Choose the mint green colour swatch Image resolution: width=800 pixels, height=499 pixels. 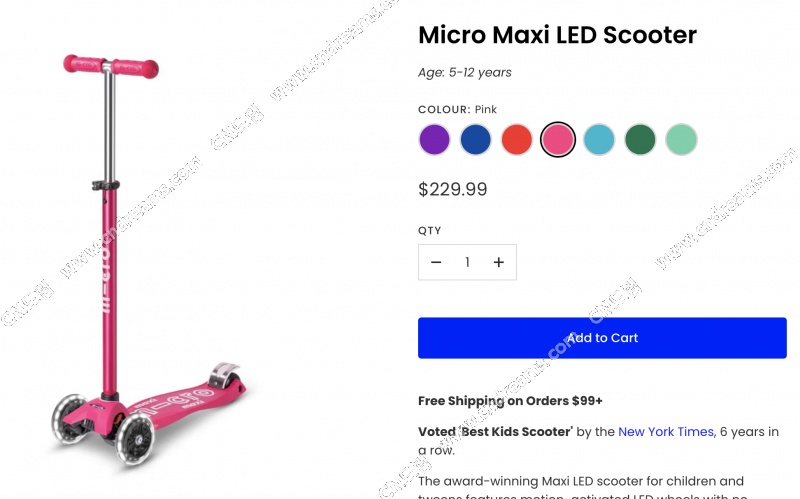point(681,140)
